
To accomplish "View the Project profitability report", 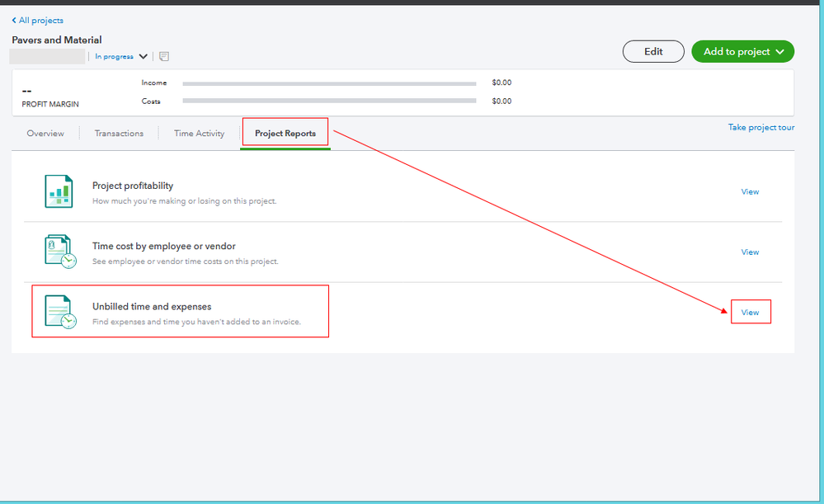I will tap(750, 192).
